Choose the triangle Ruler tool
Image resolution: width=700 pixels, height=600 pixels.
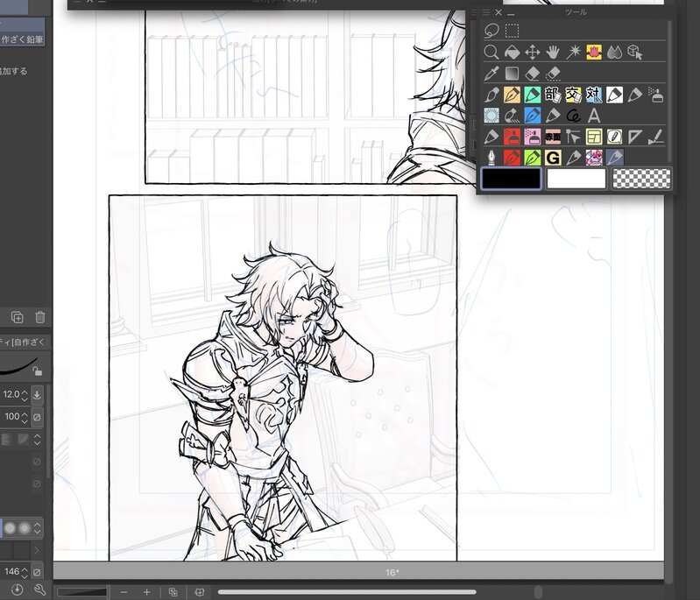635,137
